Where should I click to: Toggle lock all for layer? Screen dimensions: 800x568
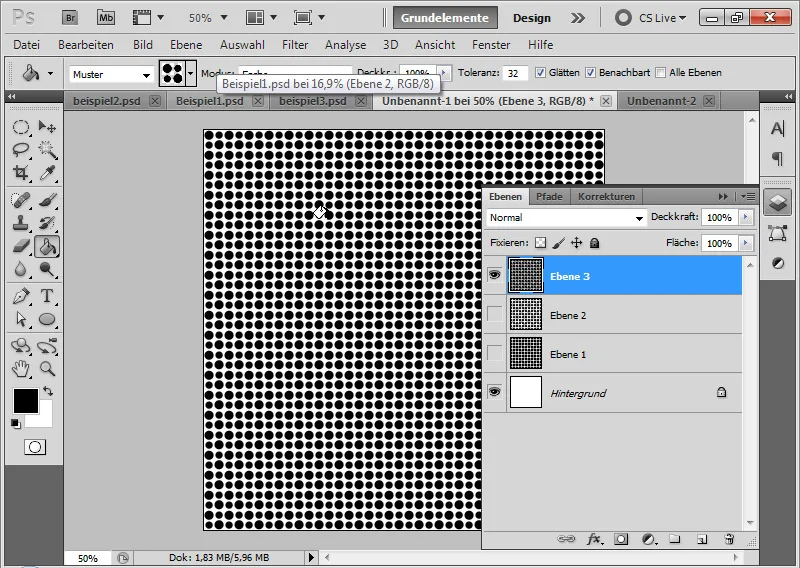click(594, 243)
